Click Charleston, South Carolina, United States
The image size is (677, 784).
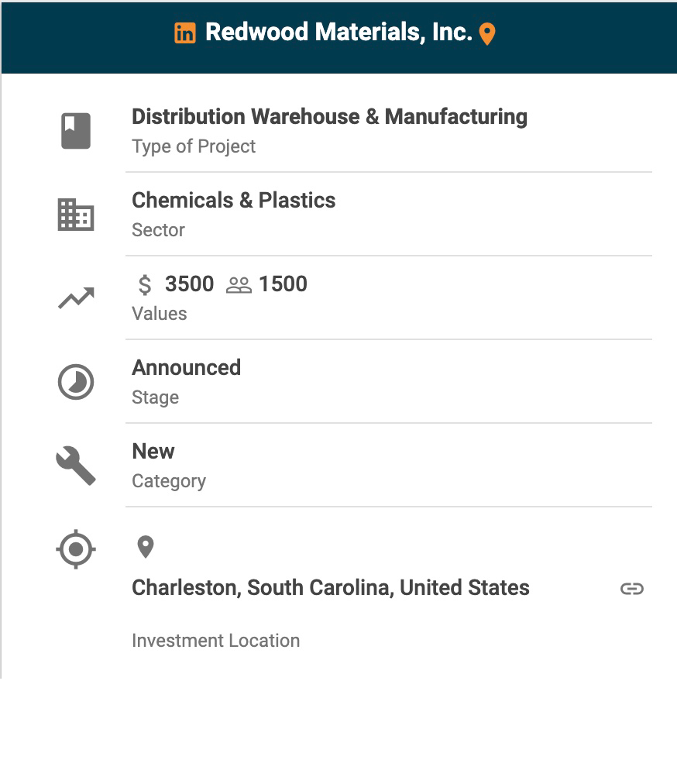(x=331, y=588)
